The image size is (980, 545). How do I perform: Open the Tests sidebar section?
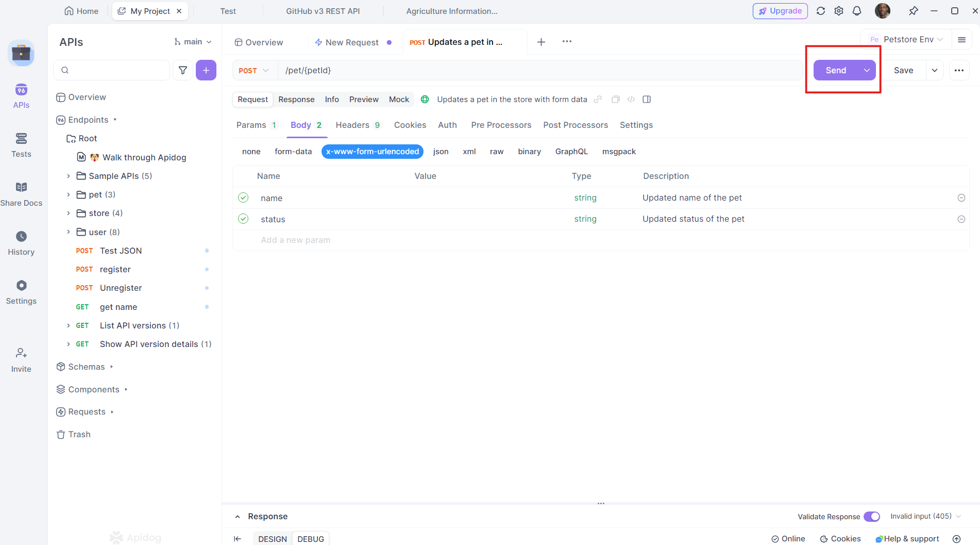(x=21, y=145)
